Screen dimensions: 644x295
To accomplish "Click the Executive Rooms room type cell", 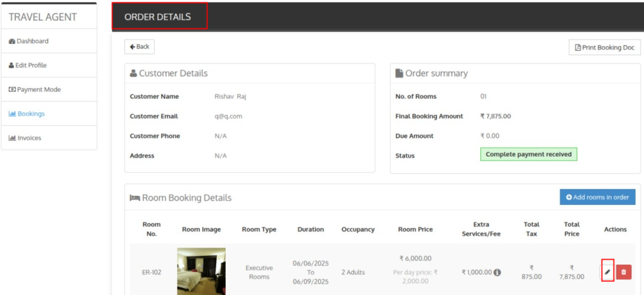I will click(x=259, y=272).
